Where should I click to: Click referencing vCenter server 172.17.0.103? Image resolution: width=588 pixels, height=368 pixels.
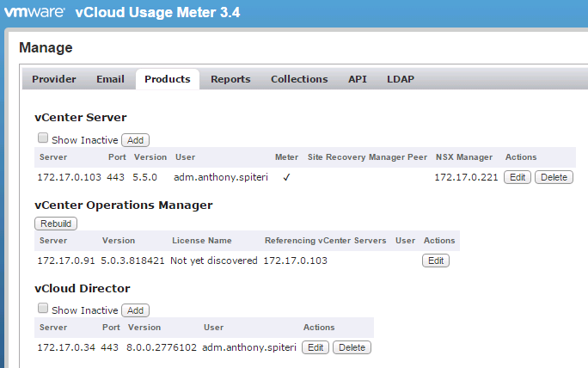[295, 261]
